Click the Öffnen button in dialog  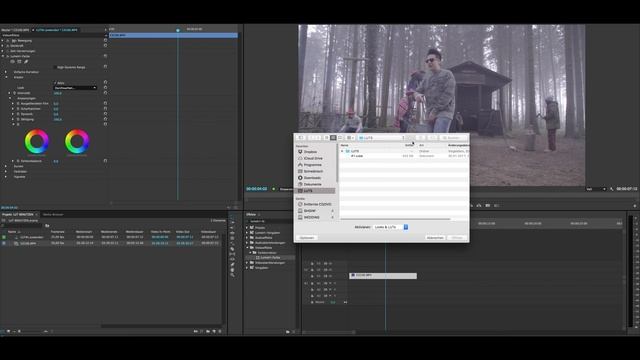[x=457, y=238]
